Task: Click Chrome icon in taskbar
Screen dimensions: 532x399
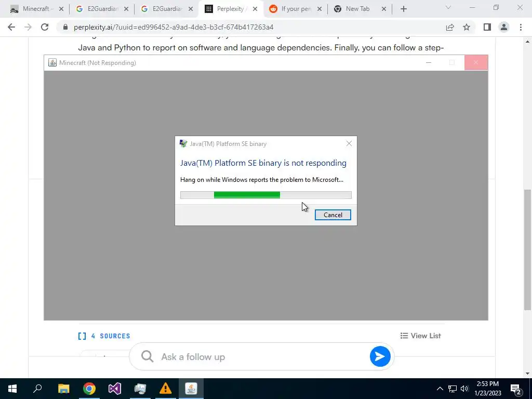Action: (89, 389)
